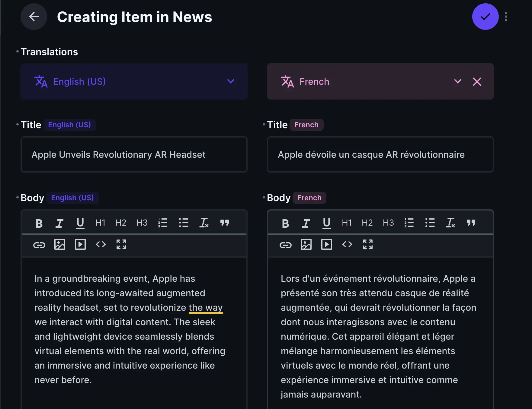
Task: Open the French language selector dropdown
Action: (458, 81)
